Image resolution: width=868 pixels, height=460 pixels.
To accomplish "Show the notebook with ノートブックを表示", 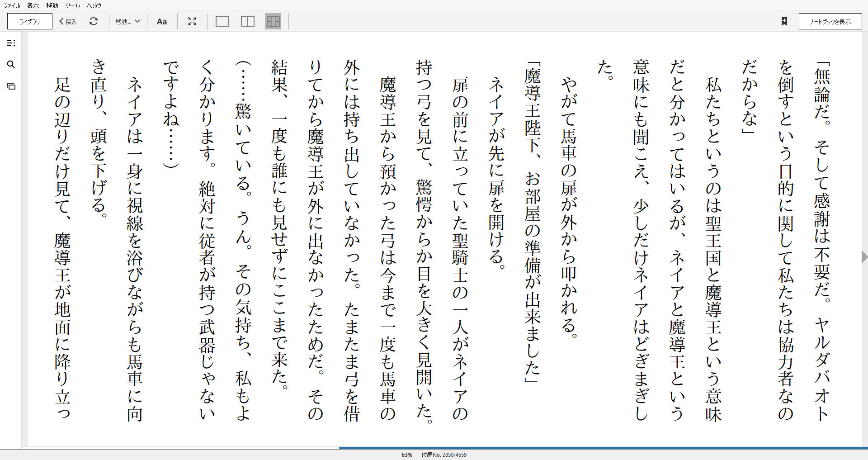I will [x=830, y=21].
